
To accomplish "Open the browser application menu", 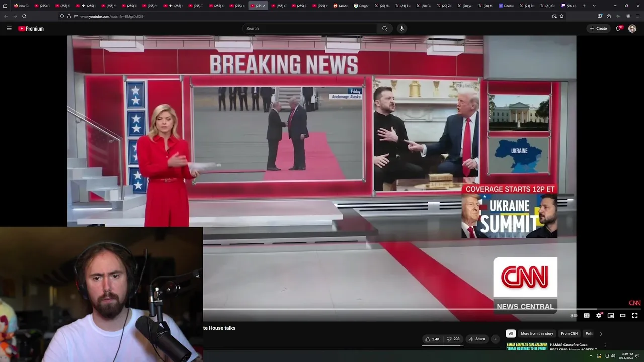I will click(637, 16).
